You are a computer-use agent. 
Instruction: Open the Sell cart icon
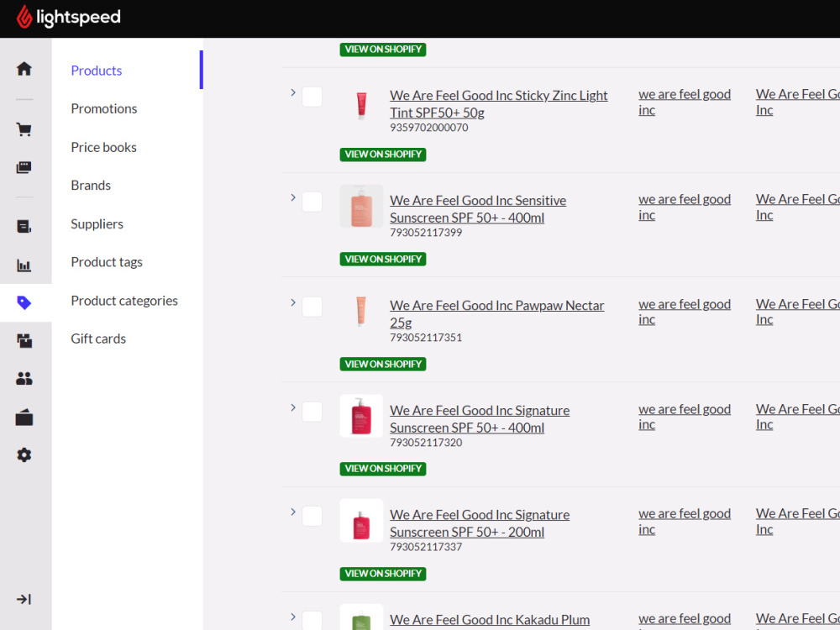tap(24, 129)
